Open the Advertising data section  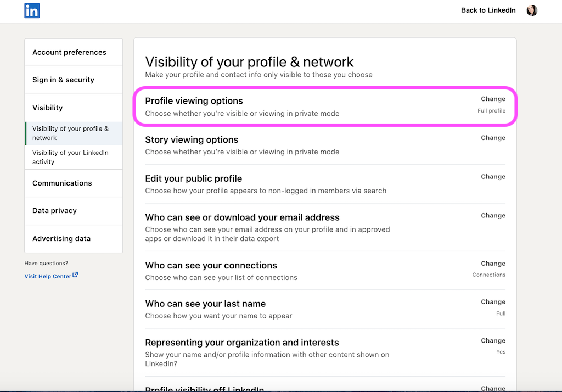click(x=74, y=238)
